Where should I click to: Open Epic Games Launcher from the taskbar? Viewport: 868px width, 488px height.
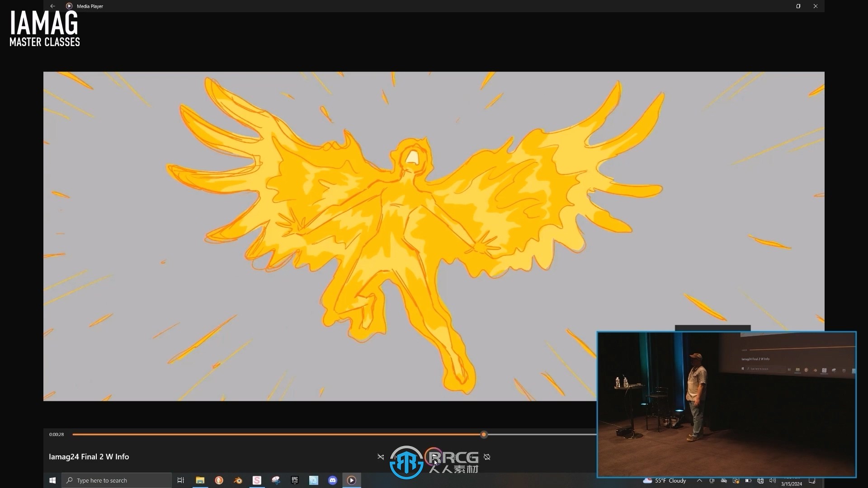pos(295,480)
